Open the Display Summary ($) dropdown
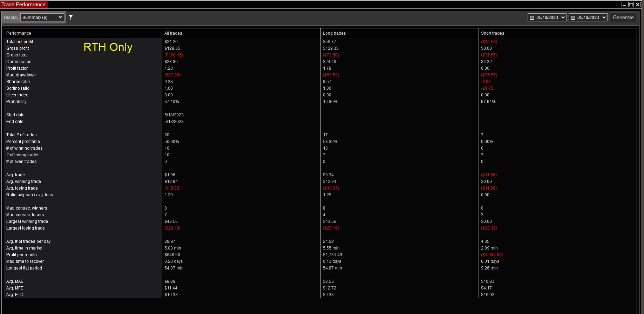 42,18
